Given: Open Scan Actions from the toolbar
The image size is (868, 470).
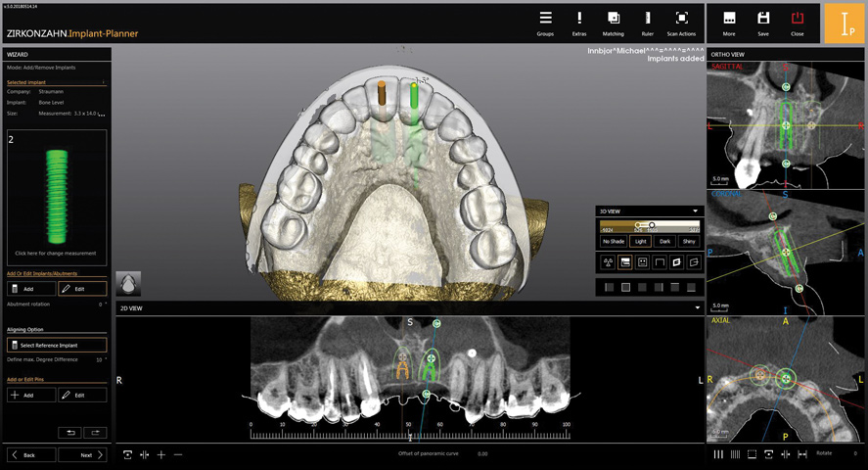Looking at the screenshot, I should (681, 23).
